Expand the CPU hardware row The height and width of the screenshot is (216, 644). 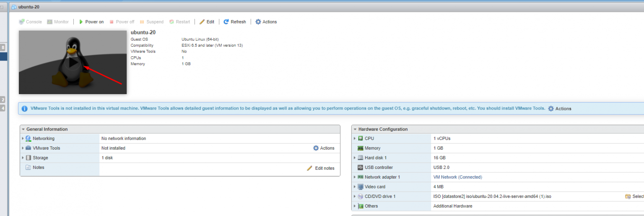[355, 138]
